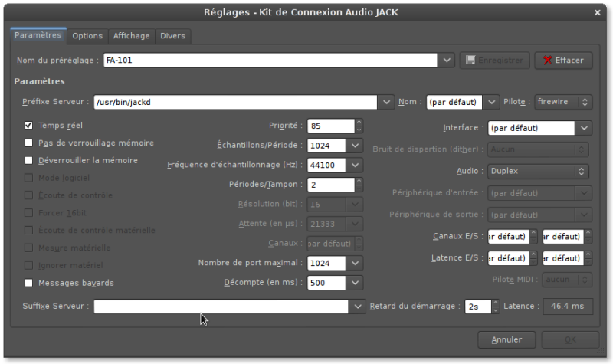613x364 pixels.
Task: Open the Interface dropdown arrow
Action: pos(584,128)
